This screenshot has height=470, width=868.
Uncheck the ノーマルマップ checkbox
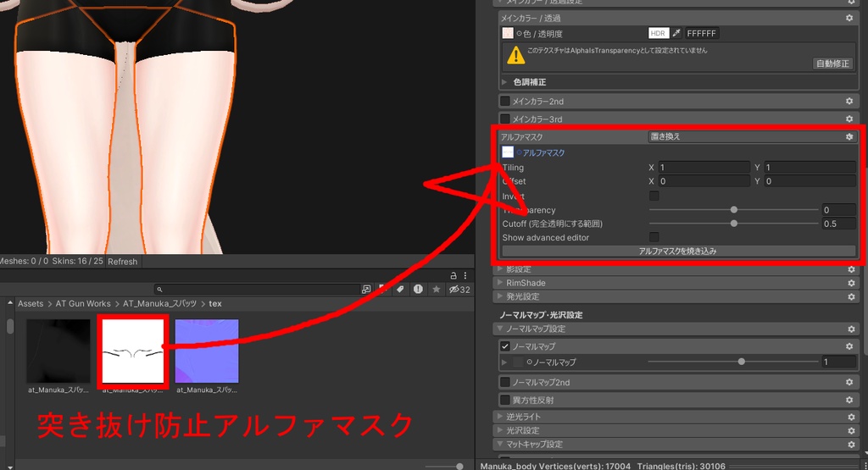pos(505,346)
